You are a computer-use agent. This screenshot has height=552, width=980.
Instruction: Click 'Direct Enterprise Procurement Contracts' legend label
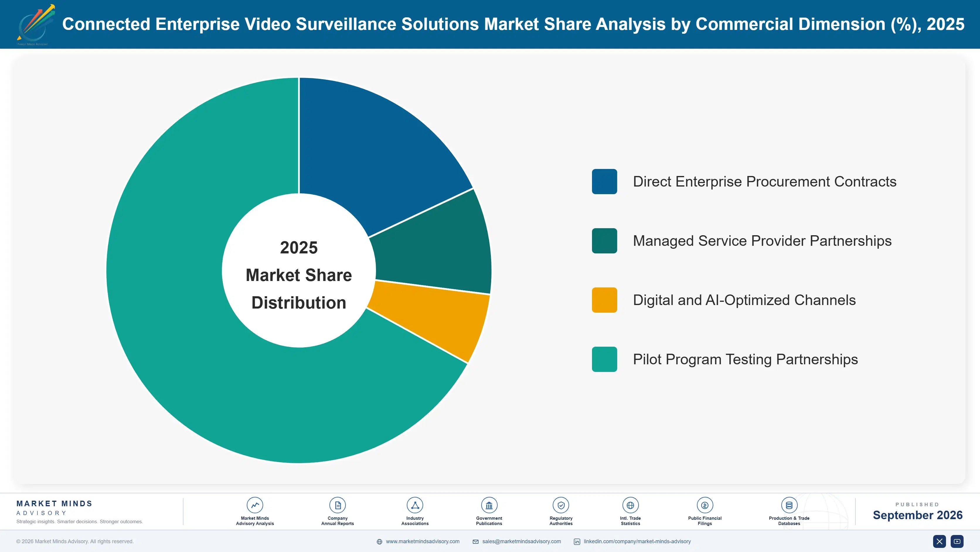pyautogui.click(x=765, y=182)
